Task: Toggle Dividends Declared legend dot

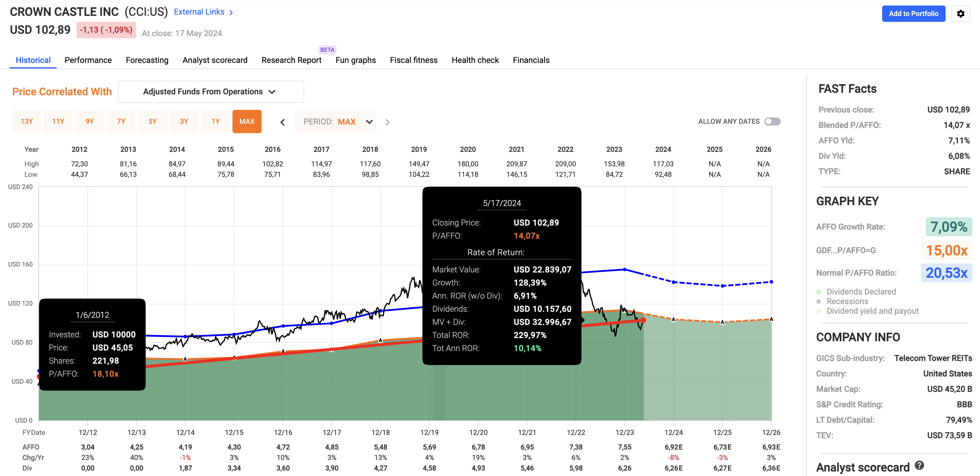Action: (x=819, y=292)
